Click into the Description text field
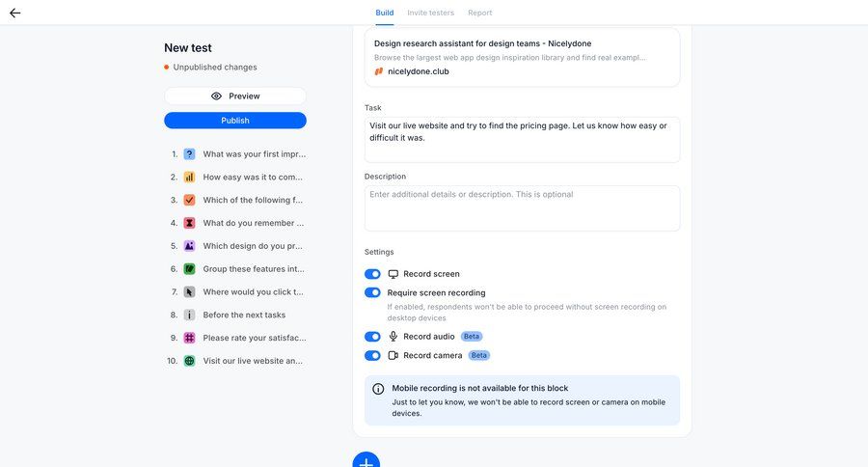Screen dimensions: 868x467 tap(522, 207)
